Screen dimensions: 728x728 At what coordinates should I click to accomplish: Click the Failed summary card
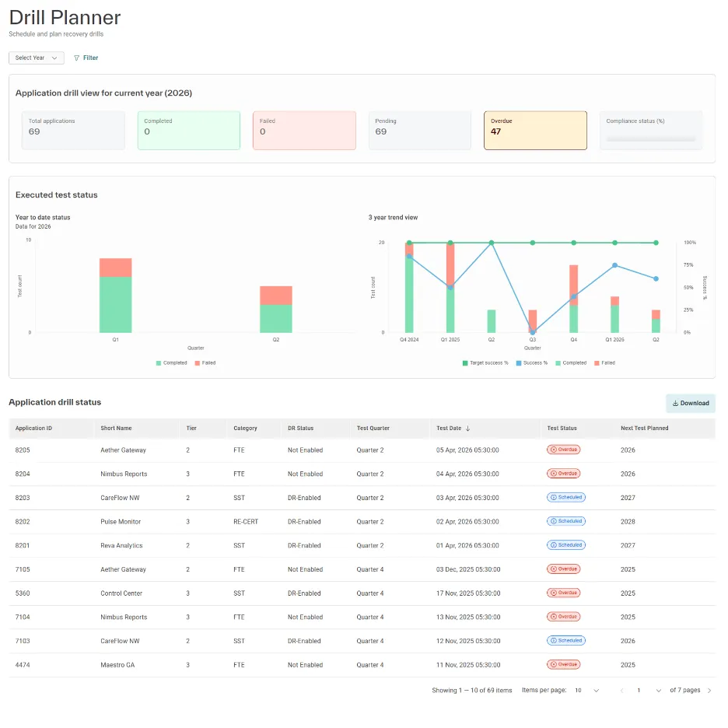(305, 131)
